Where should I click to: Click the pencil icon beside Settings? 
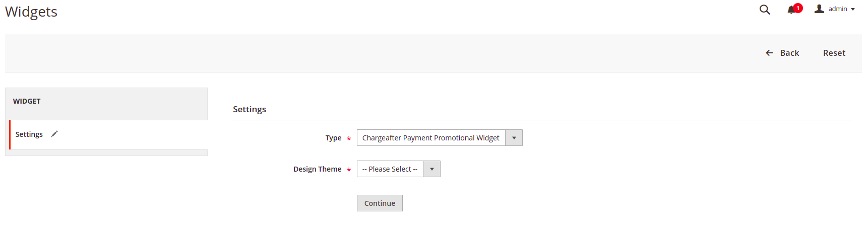[54, 134]
